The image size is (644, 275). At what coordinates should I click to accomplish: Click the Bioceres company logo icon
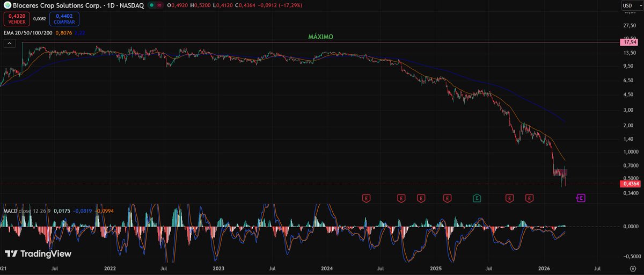point(7,5)
